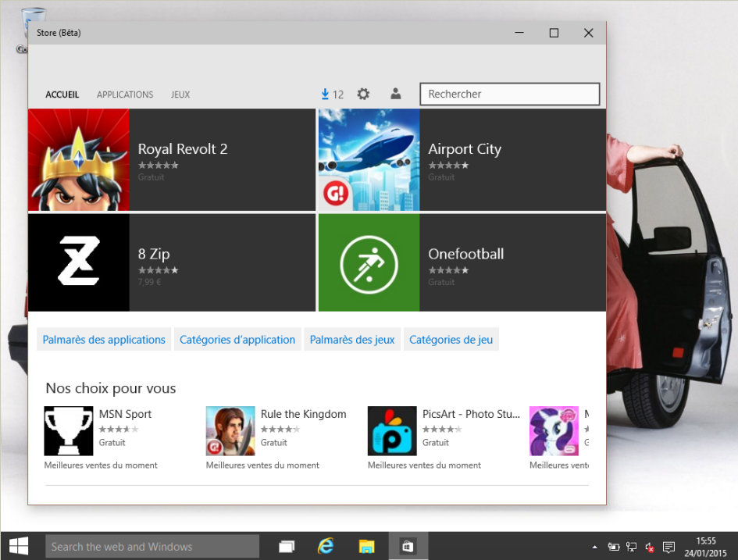Click the Rule the Kingdom app name
The image size is (738, 560).
click(x=304, y=414)
